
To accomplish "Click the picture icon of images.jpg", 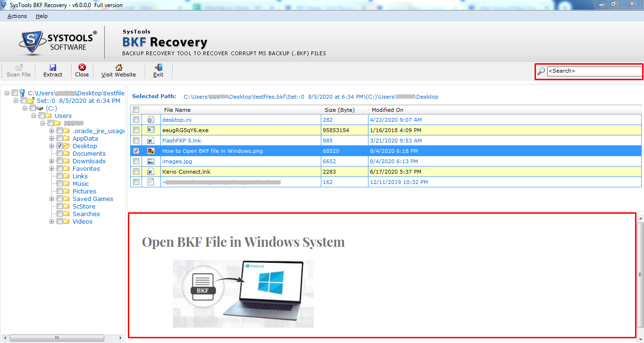I will pyautogui.click(x=151, y=161).
